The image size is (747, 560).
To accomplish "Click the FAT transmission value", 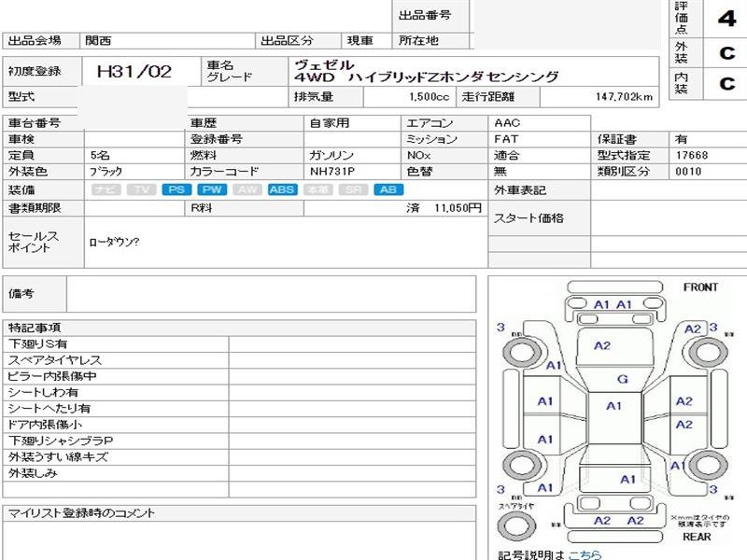I will pos(506,139).
